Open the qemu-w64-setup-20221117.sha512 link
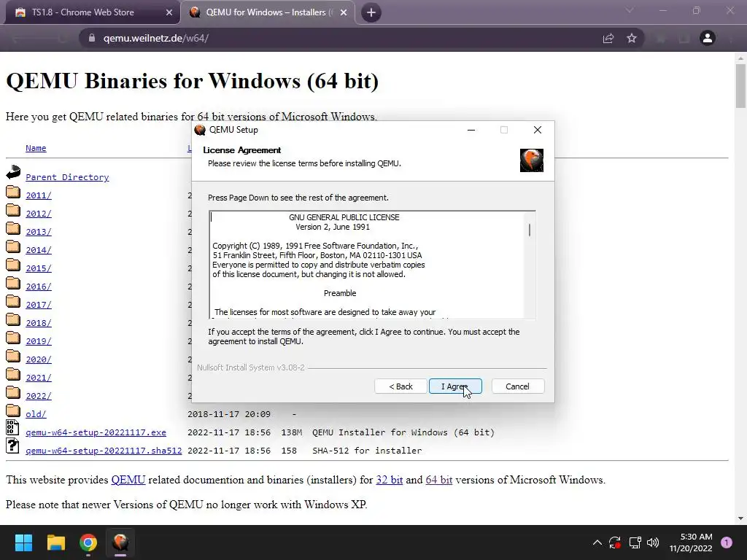Screen dimensions: 747x560 [104, 451]
